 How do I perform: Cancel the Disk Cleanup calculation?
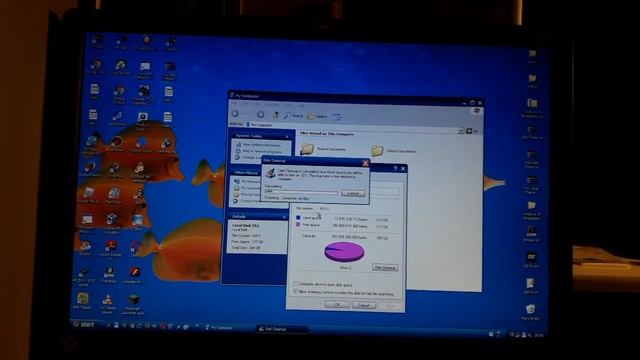[353, 193]
